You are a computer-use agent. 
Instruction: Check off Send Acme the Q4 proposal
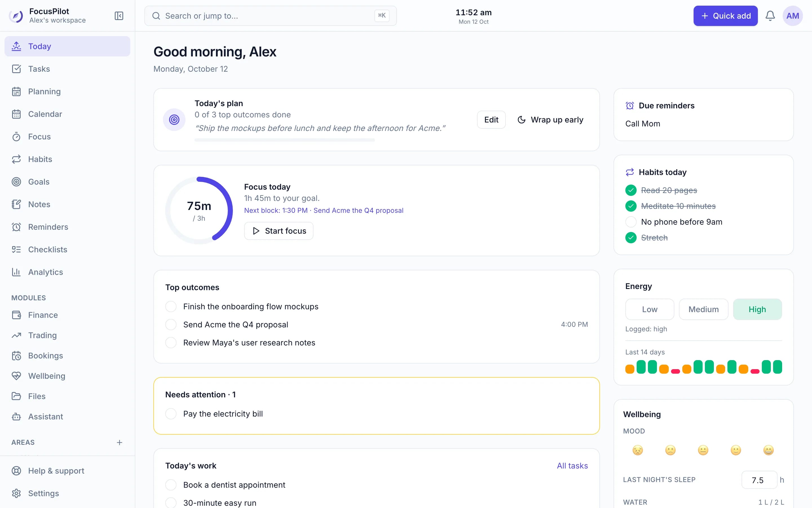point(171,325)
